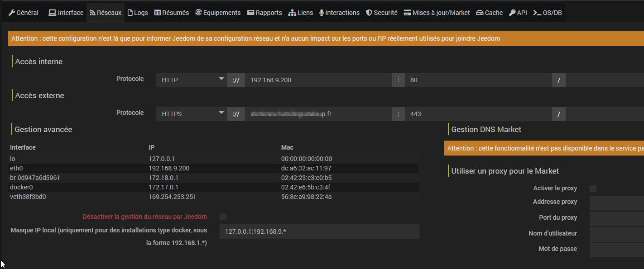The height and width of the screenshot is (269, 644).
Task: Select the veth38f3bd0 interface name
Action: [x=28, y=197]
